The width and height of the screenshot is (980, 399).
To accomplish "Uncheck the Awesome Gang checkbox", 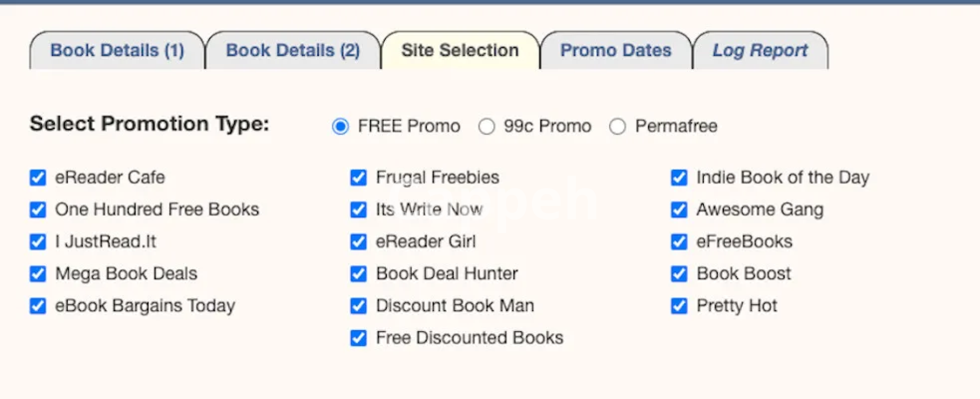I will pyautogui.click(x=679, y=209).
